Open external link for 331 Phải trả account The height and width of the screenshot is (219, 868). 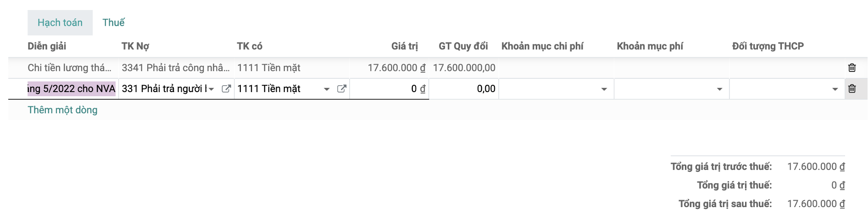pos(226,89)
